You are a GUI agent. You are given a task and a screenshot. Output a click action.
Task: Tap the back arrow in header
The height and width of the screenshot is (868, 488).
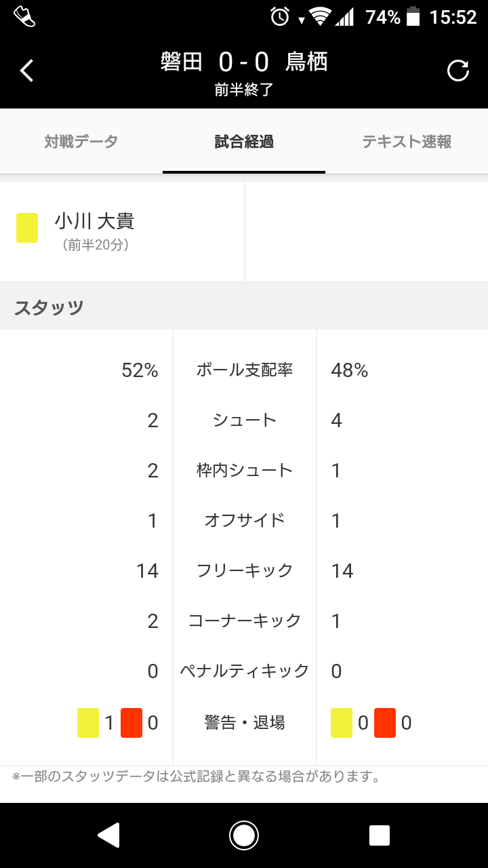tap(26, 71)
